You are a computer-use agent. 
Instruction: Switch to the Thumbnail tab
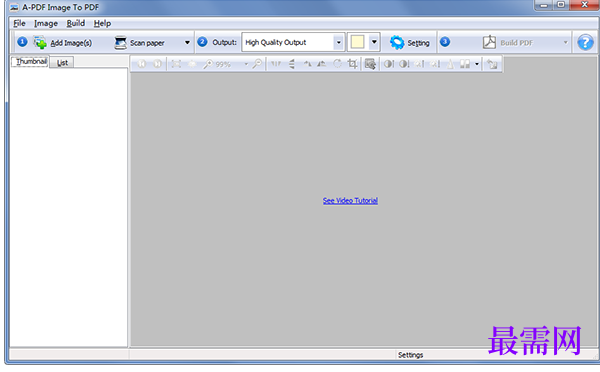coord(31,62)
